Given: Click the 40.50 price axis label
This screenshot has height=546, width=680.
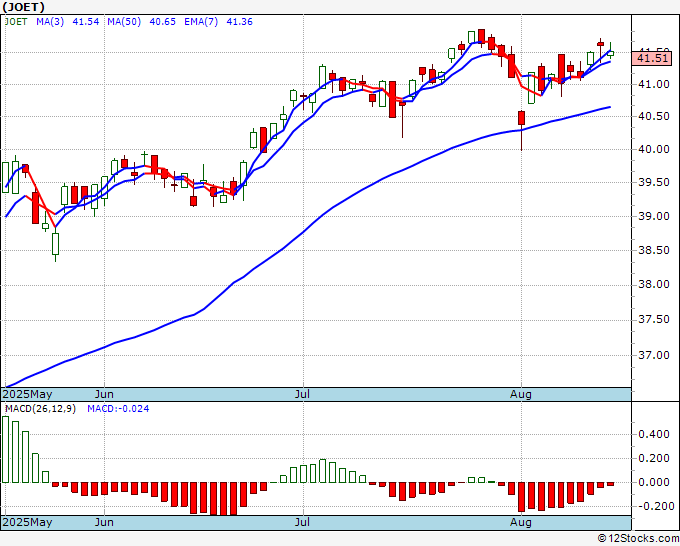Looking at the screenshot, I should point(654,117).
